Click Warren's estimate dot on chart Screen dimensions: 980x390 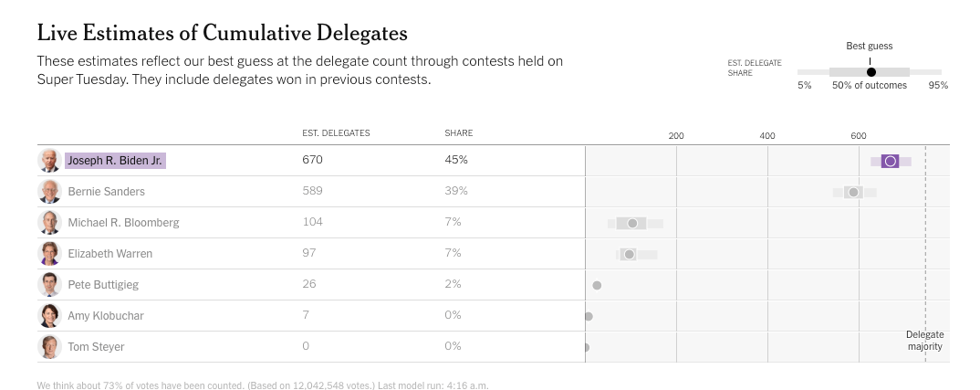(x=629, y=254)
